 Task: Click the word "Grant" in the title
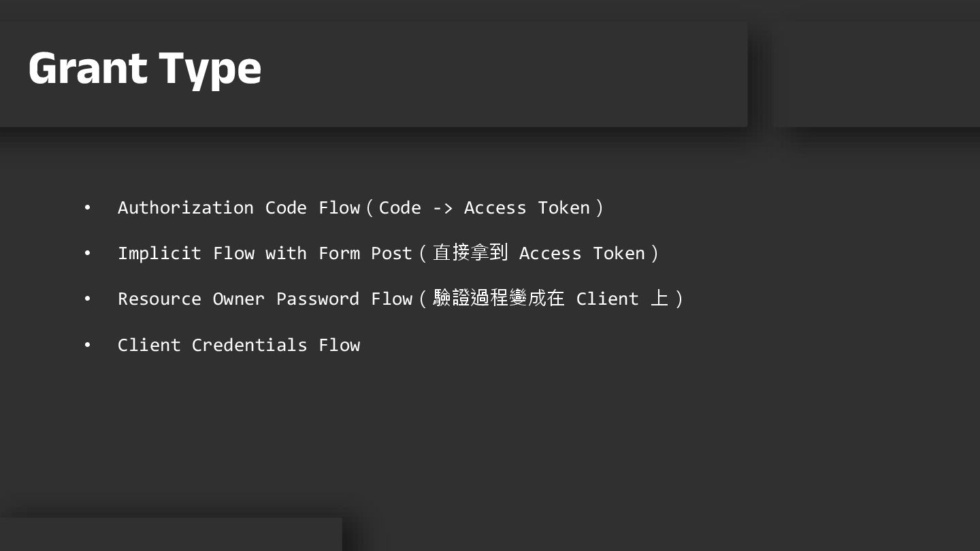(x=88, y=69)
